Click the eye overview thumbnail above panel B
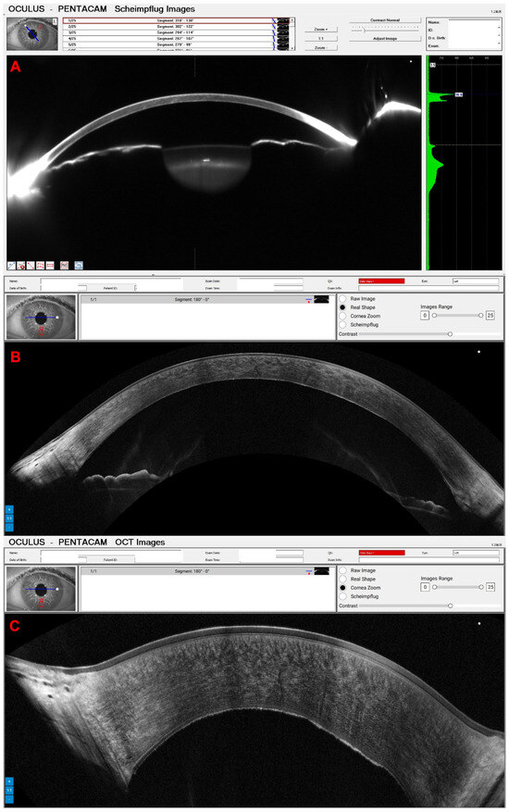This screenshot has height=812, width=509. coord(41,317)
